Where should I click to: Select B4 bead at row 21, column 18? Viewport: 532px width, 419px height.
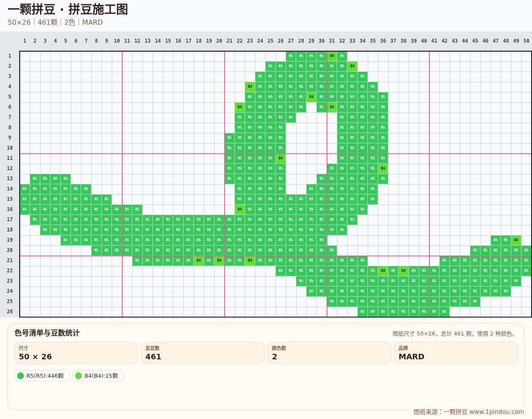click(199, 260)
